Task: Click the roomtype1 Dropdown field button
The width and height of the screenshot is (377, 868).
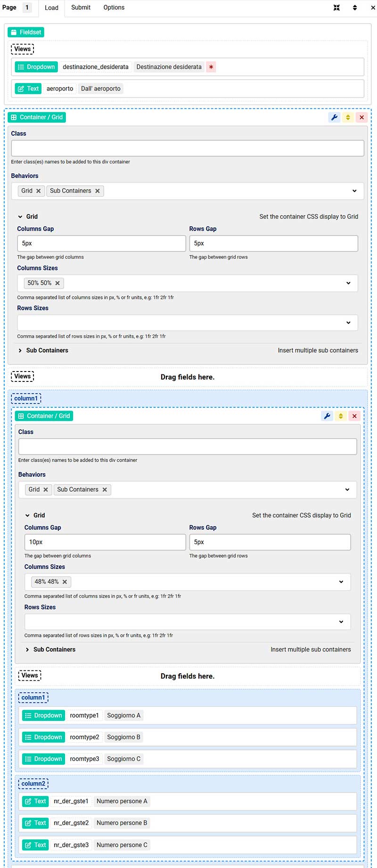Action: 43,715
